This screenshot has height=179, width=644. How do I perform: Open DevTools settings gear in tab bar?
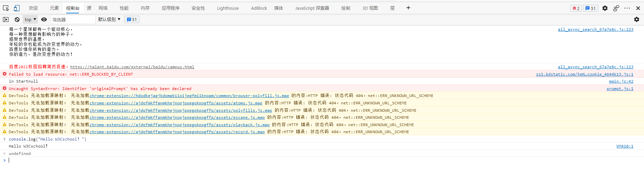[x=605, y=8]
